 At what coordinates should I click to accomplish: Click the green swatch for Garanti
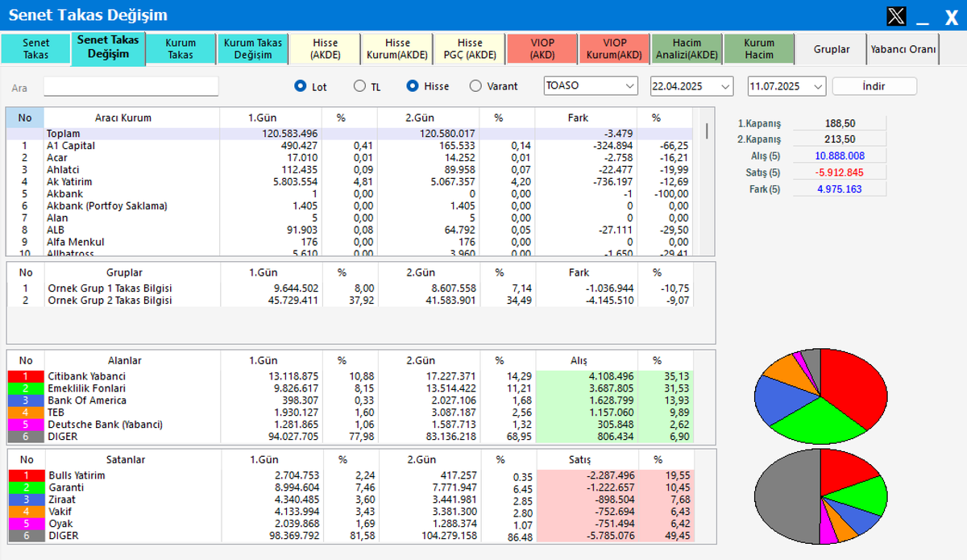pos(26,487)
